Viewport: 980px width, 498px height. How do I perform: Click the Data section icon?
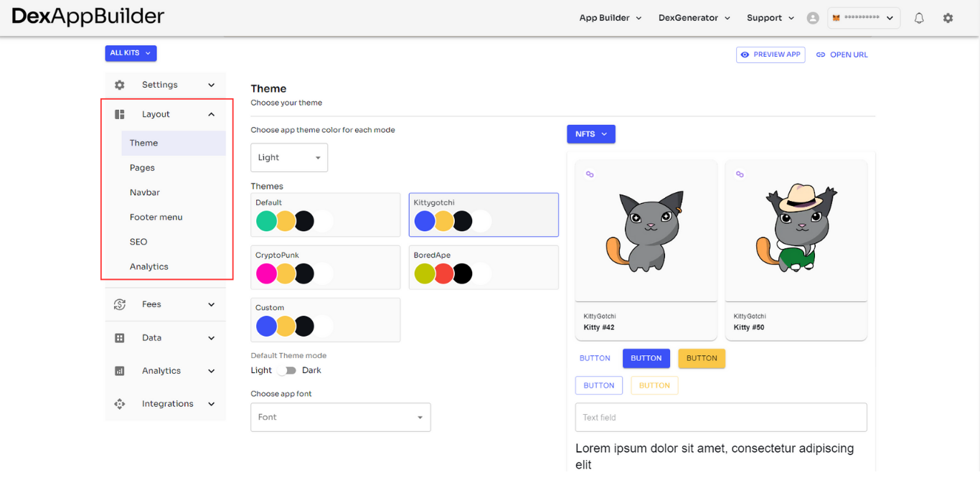pyautogui.click(x=119, y=337)
